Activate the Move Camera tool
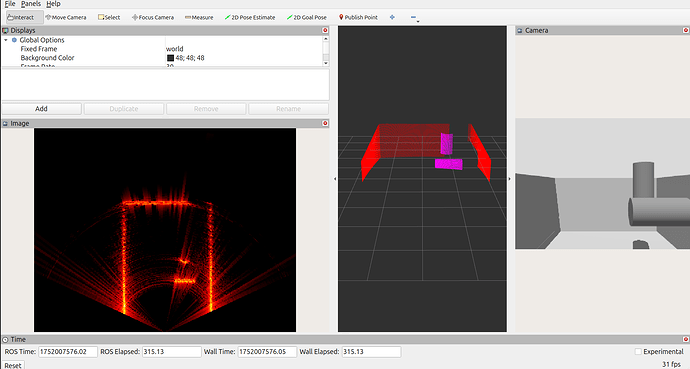 coord(66,17)
